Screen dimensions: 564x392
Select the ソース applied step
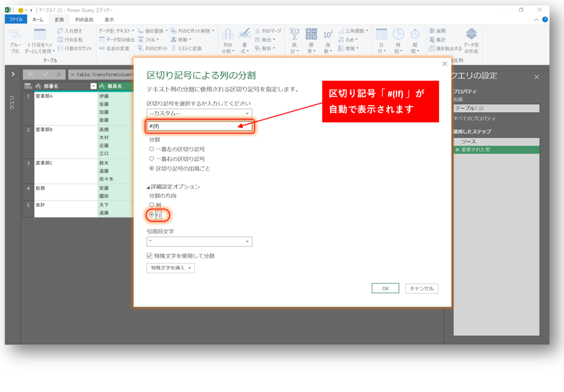pyautogui.click(x=496, y=141)
